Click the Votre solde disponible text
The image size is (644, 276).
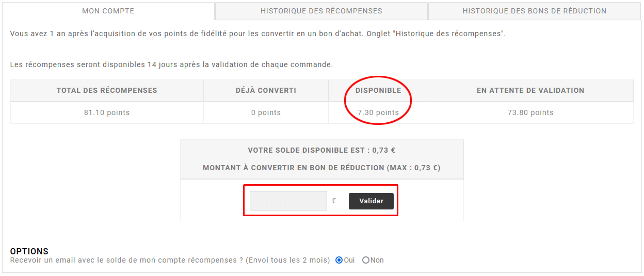[321, 151]
